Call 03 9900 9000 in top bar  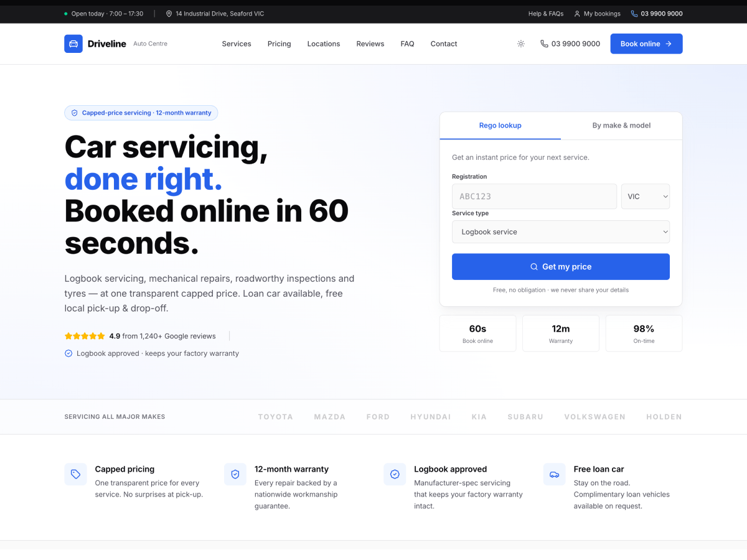[657, 14]
